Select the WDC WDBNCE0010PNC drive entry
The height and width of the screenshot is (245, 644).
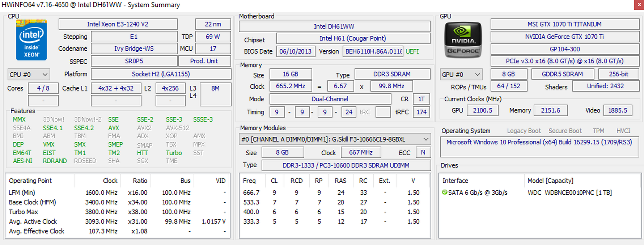click(x=570, y=193)
